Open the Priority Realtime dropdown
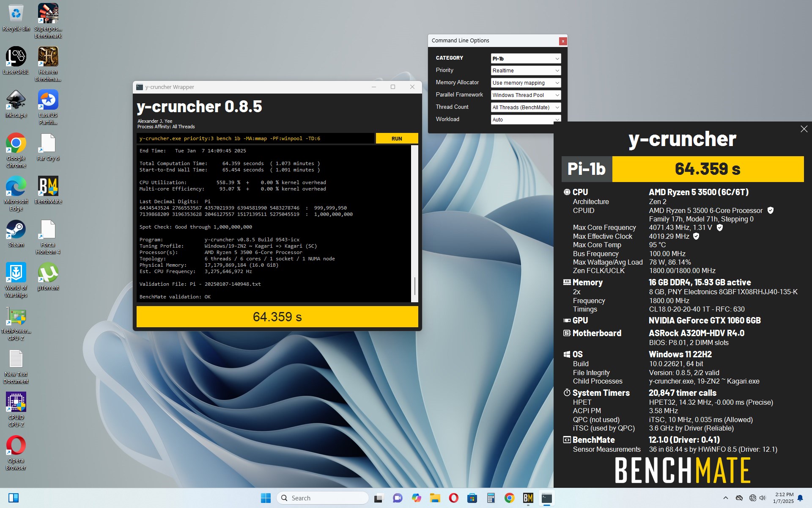 526,71
